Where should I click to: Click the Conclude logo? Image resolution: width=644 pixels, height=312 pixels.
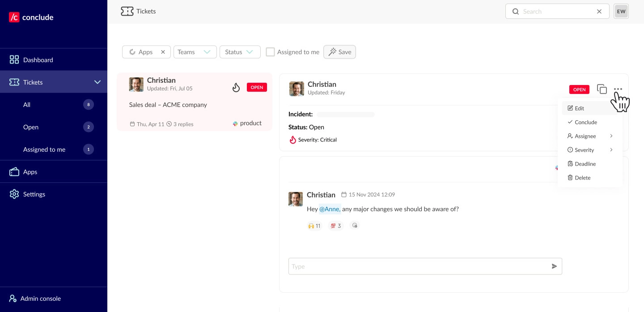(x=31, y=17)
